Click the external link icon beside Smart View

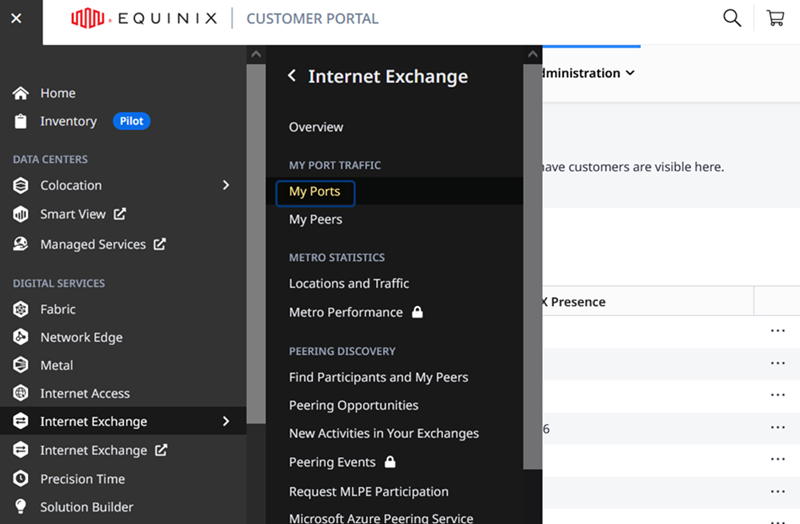[x=120, y=214]
